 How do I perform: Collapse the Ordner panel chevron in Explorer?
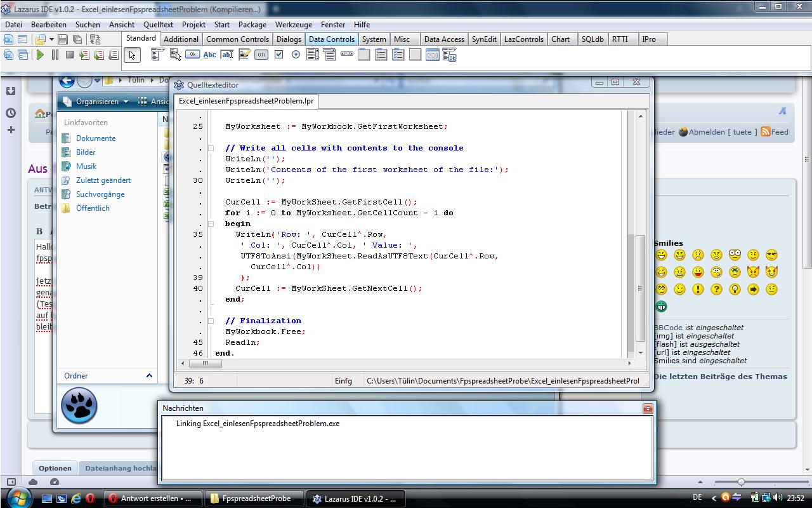coord(149,376)
